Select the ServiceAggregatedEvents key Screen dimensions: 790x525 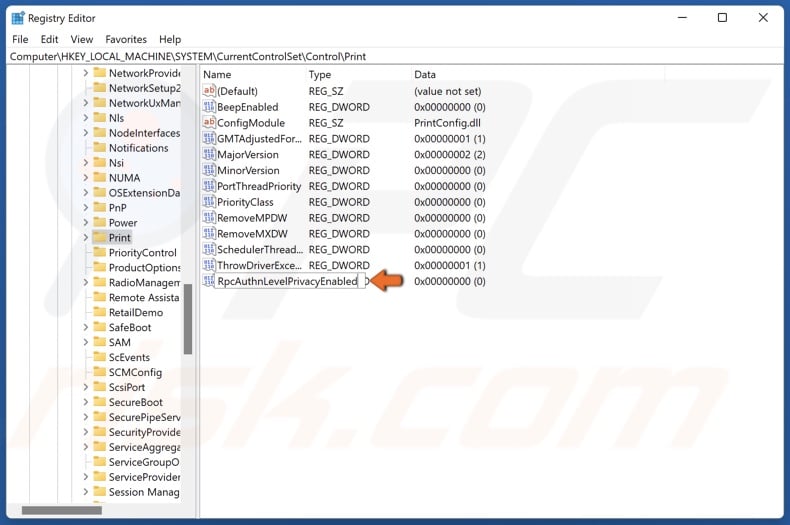(144, 447)
